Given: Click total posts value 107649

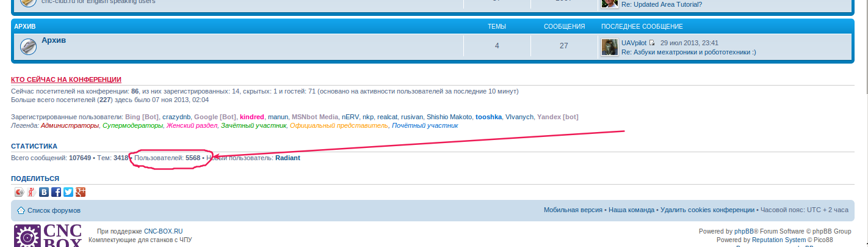Looking at the screenshot, I should pyautogui.click(x=80, y=158).
